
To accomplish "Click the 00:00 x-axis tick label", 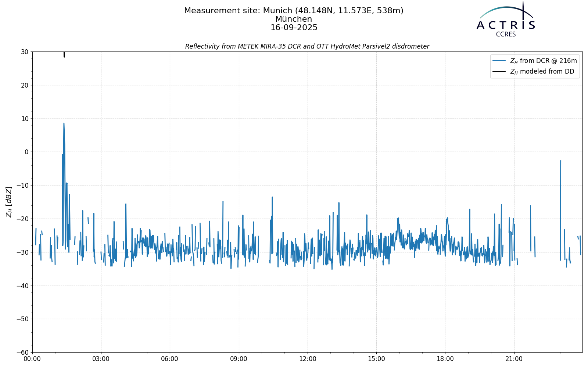I will (32, 359).
